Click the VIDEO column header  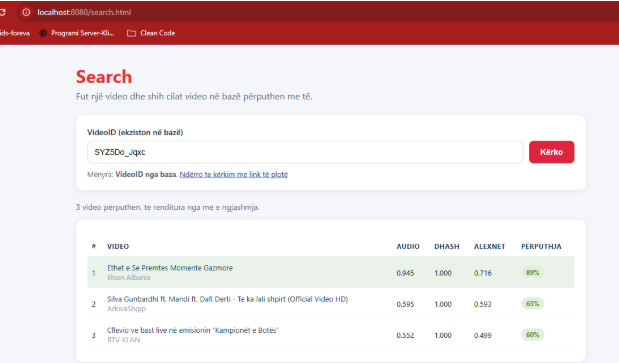tap(118, 247)
